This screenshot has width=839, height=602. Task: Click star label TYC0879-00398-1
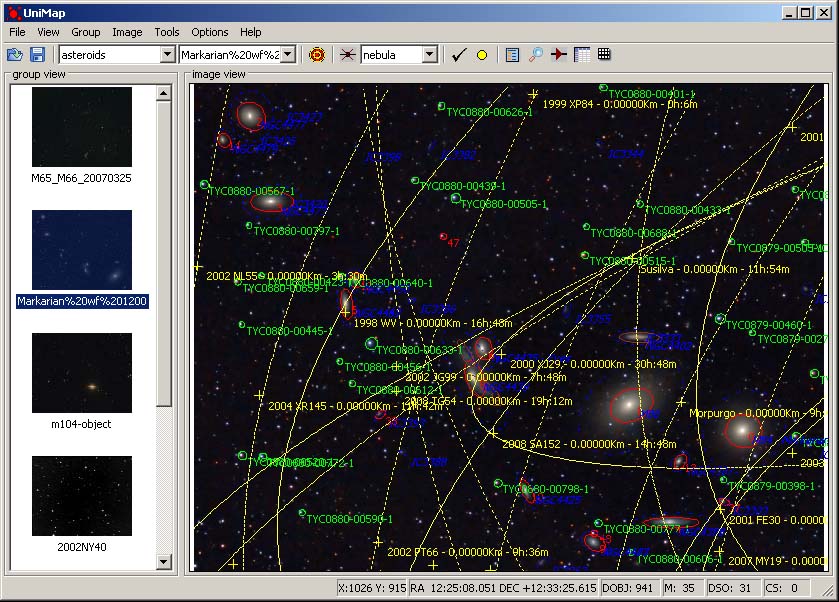point(772,486)
